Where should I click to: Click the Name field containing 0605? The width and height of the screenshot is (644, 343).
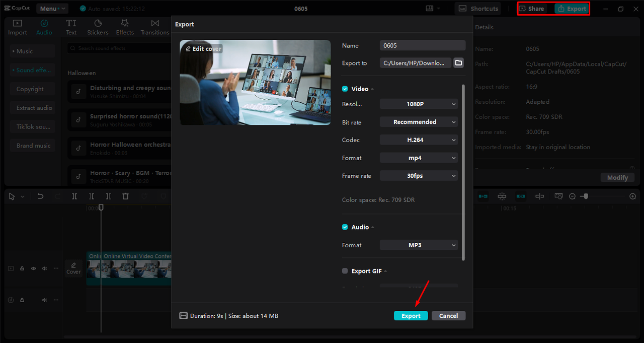[423, 45]
